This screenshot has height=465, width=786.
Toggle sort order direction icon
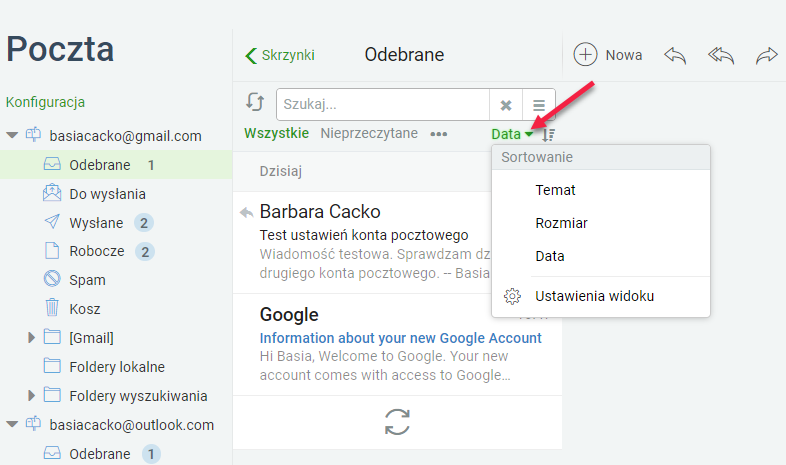(x=548, y=134)
